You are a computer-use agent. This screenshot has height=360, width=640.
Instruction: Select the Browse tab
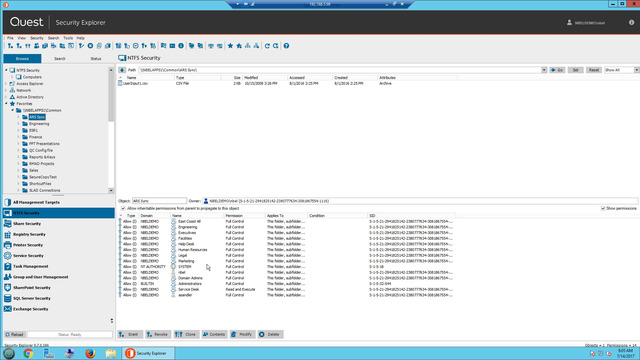click(22, 59)
